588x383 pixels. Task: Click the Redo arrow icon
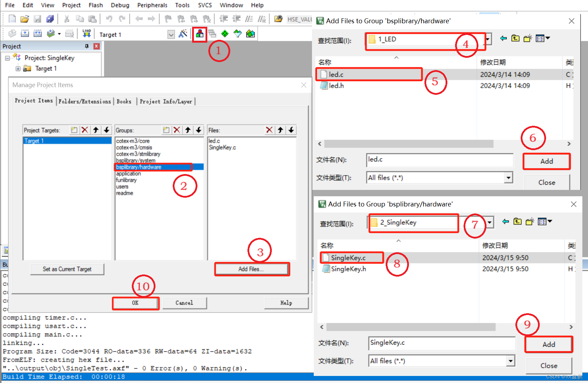[122, 19]
